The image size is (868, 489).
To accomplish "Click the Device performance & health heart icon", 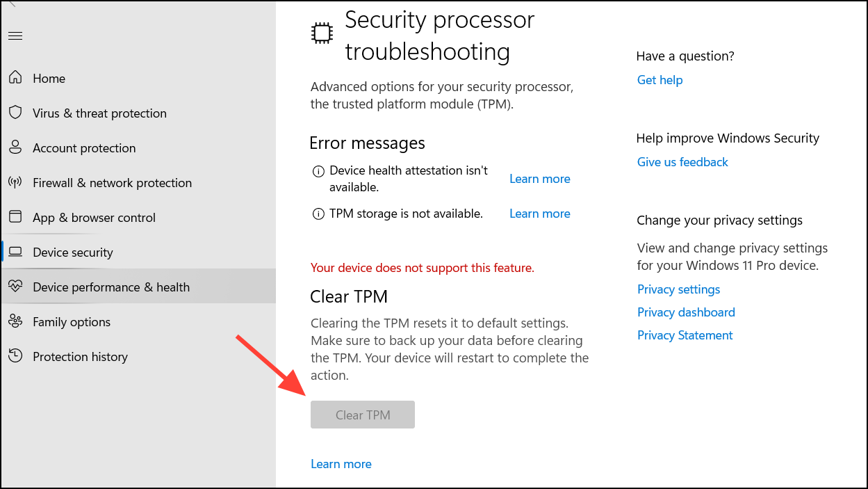I will coord(15,287).
